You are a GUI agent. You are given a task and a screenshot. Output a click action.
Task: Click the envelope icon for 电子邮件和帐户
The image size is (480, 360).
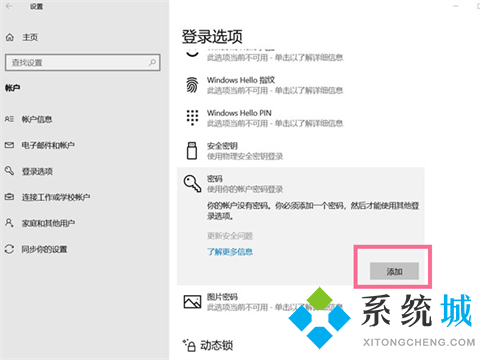[x=9, y=145]
